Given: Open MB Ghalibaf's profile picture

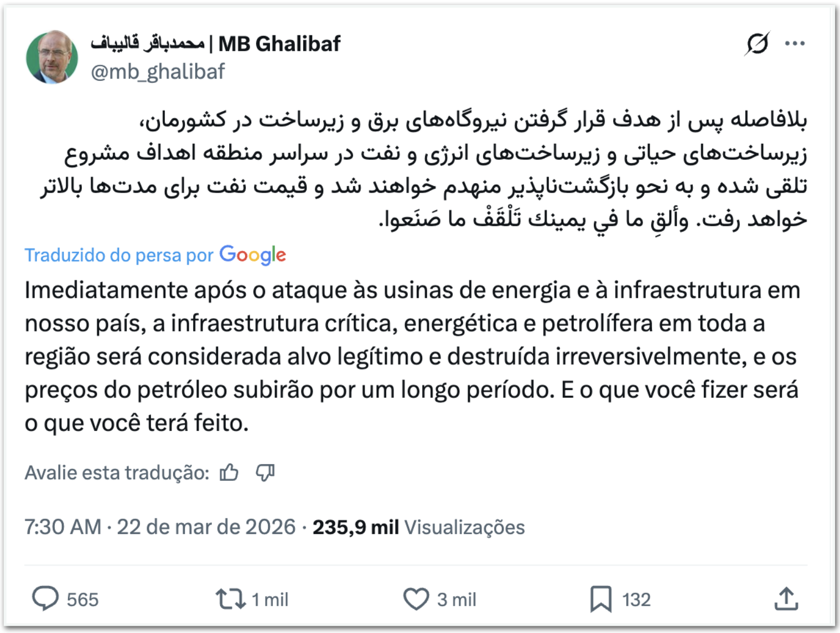Looking at the screenshot, I should 52,57.
